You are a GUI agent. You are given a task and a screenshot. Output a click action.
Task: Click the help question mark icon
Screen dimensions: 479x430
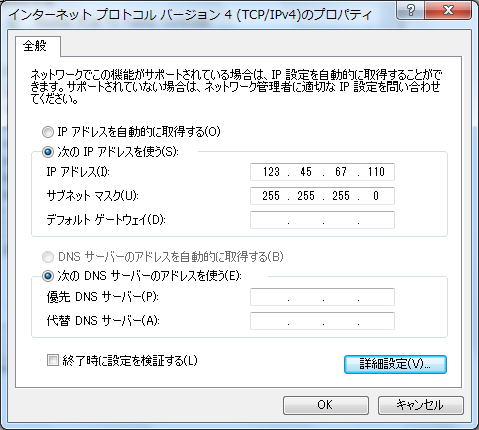(x=411, y=10)
